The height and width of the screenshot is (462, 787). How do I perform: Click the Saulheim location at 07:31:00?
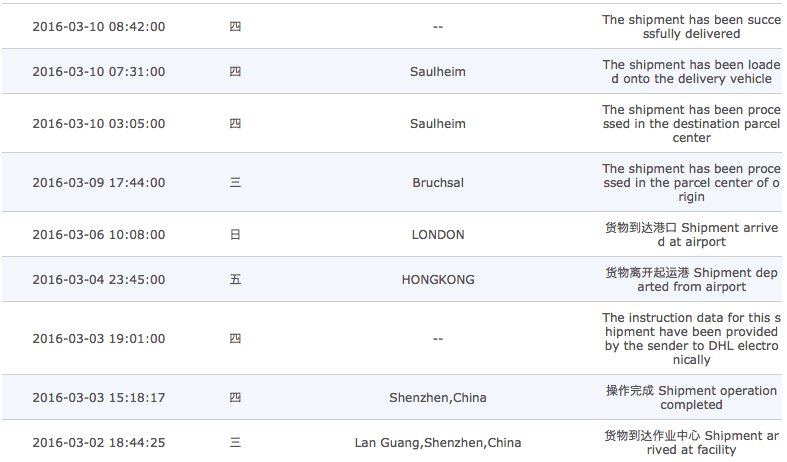coord(438,72)
